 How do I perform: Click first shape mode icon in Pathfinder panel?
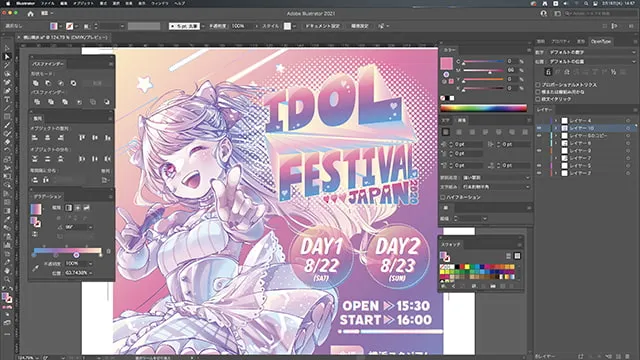tap(36, 83)
